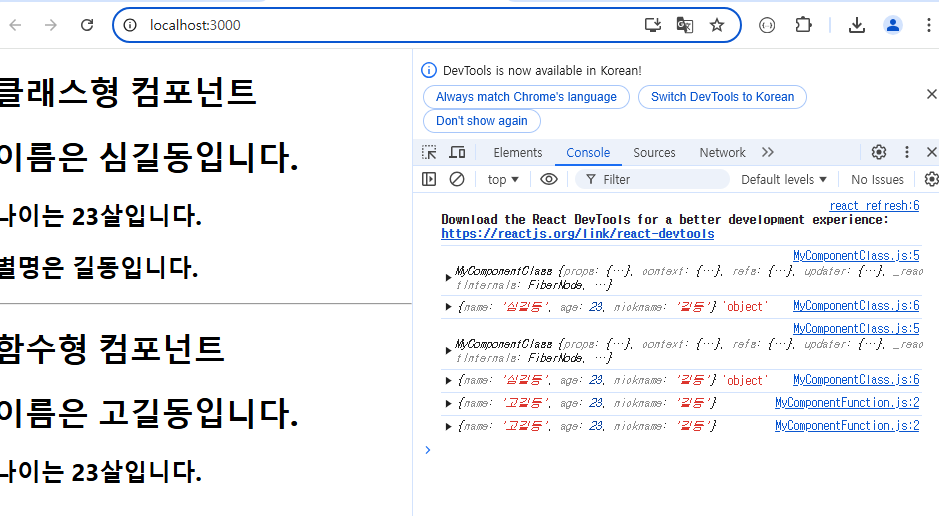Create a live expression with eye icon
This screenshot has width=939, height=516.
coord(549,179)
